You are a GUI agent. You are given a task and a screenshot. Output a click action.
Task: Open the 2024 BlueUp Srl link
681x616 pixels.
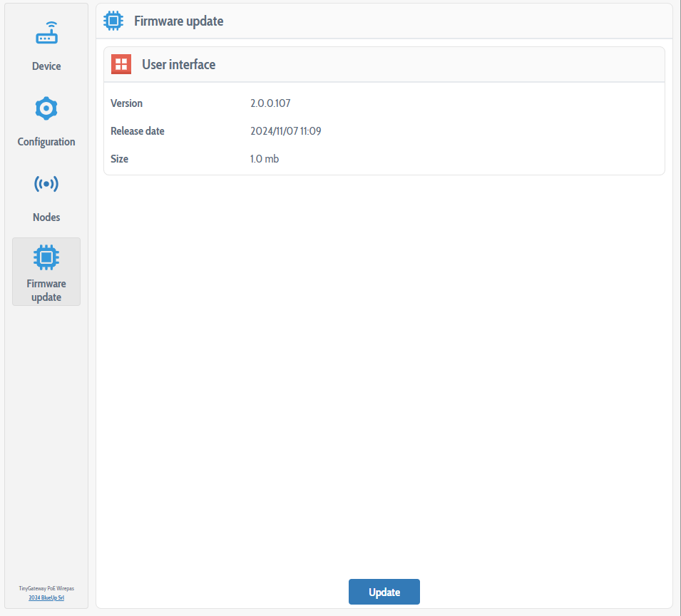pyautogui.click(x=46, y=597)
